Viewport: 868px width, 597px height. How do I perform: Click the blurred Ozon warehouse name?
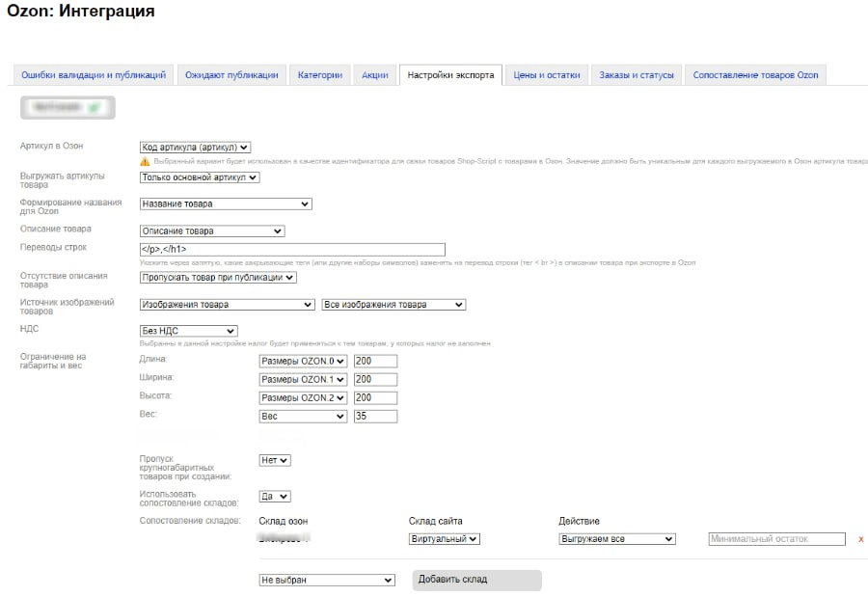click(x=285, y=537)
